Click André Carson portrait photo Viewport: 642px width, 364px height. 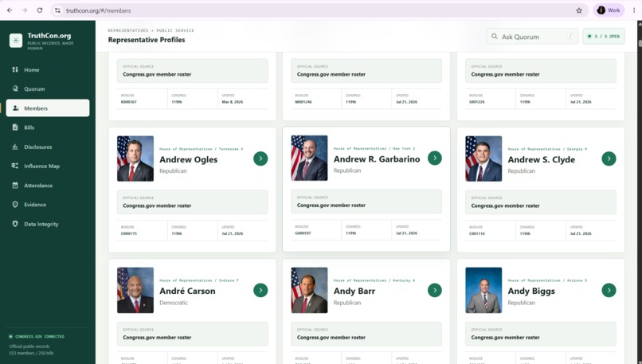135,290
